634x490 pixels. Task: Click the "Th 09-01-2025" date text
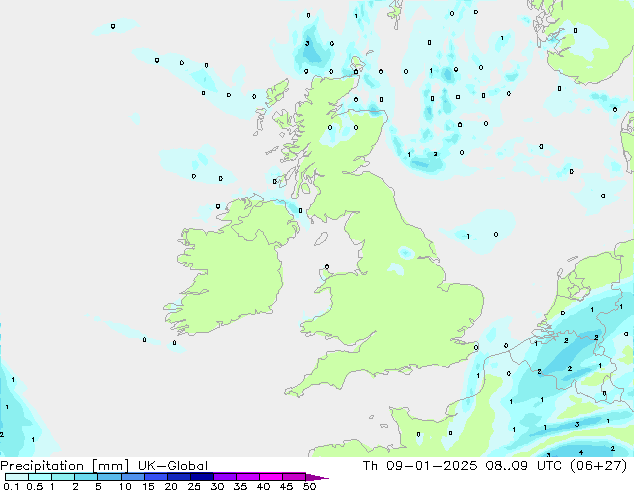point(420,466)
